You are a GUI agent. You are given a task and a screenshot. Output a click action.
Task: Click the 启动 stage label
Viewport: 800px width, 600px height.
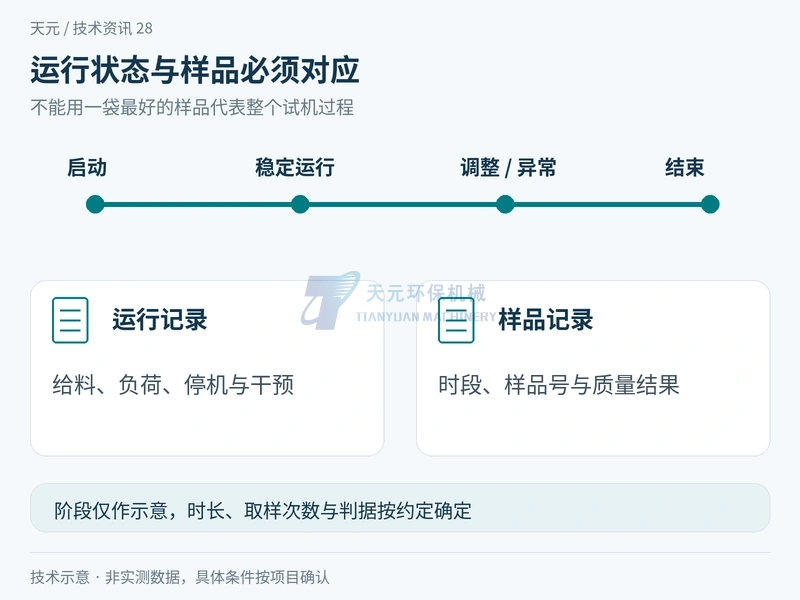click(87, 167)
